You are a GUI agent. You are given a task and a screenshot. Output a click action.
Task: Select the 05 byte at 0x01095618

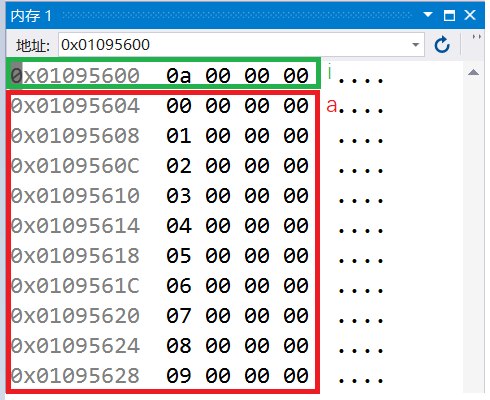[179, 256]
